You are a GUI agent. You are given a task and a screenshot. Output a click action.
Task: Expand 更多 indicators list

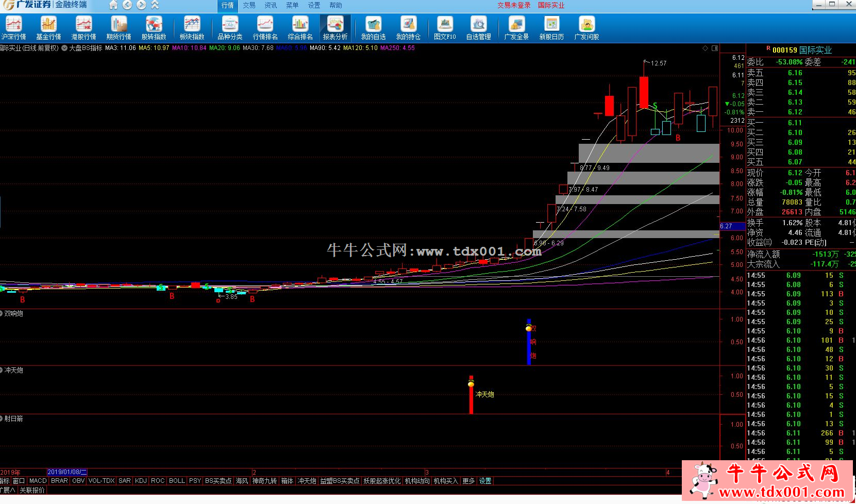tap(468, 481)
